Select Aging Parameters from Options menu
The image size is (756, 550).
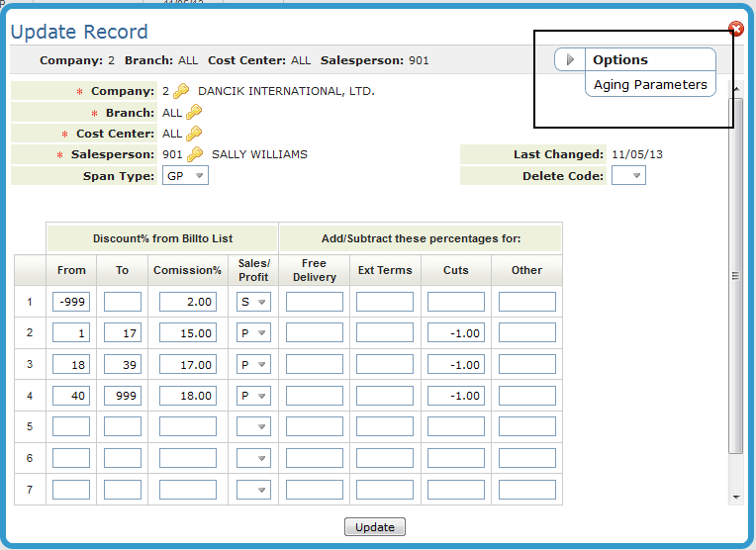click(x=650, y=85)
